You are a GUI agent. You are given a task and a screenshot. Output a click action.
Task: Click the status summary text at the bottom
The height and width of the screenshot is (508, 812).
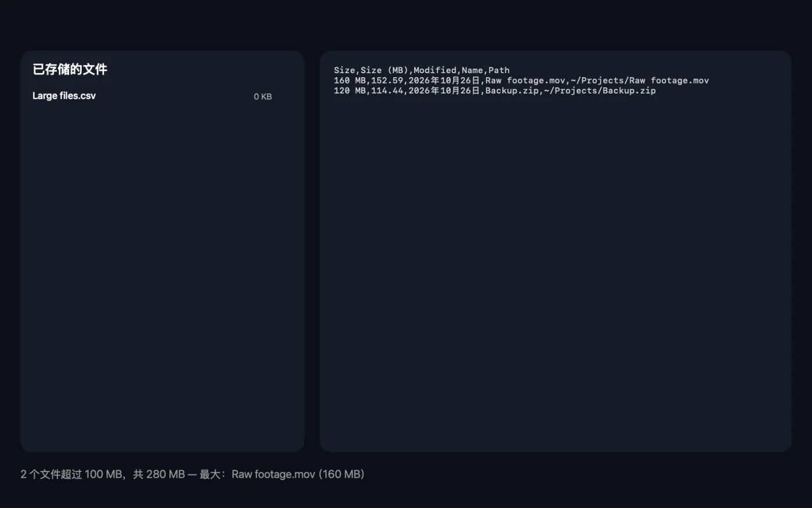coord(192,474)
